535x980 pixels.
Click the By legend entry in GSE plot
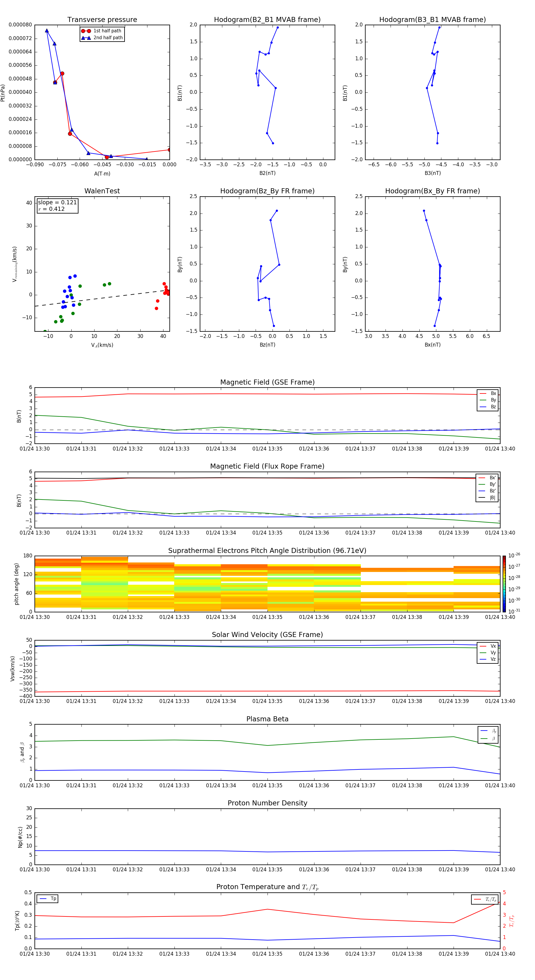488,400
